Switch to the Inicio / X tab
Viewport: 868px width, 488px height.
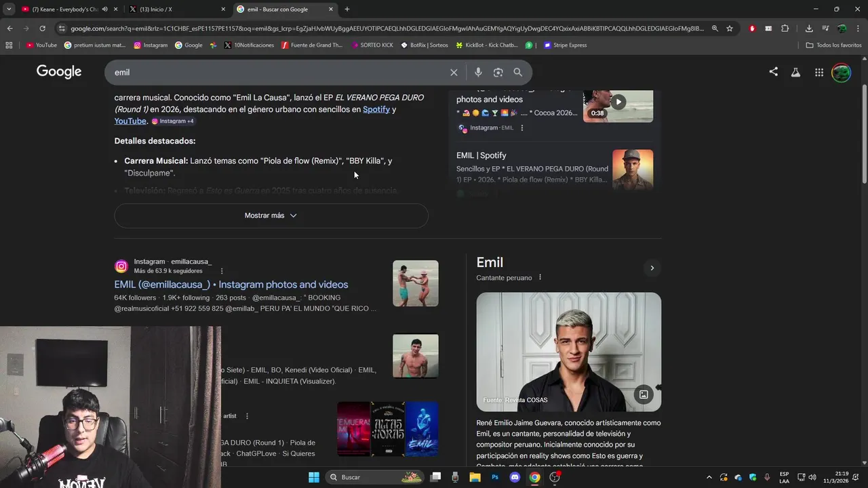[178, 9]
